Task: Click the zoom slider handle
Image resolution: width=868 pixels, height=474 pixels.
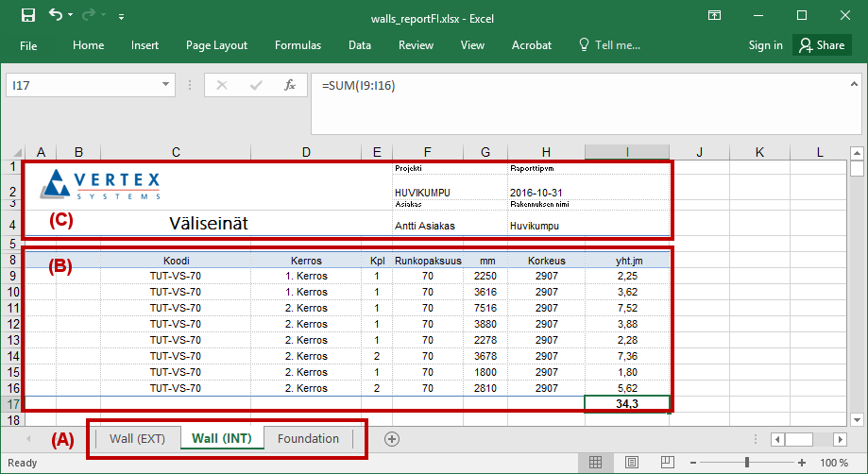Action: [x=747, y=463]
